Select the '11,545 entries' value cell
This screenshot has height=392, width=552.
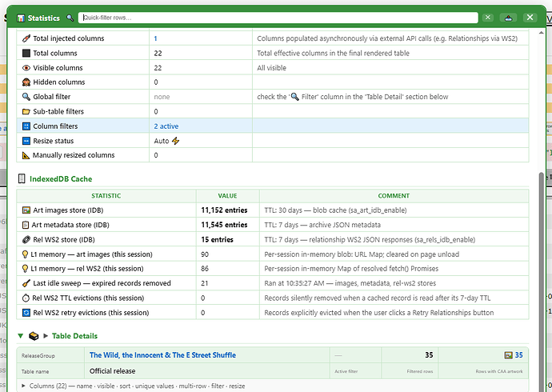pyautogui.click(x=228, y=225)
